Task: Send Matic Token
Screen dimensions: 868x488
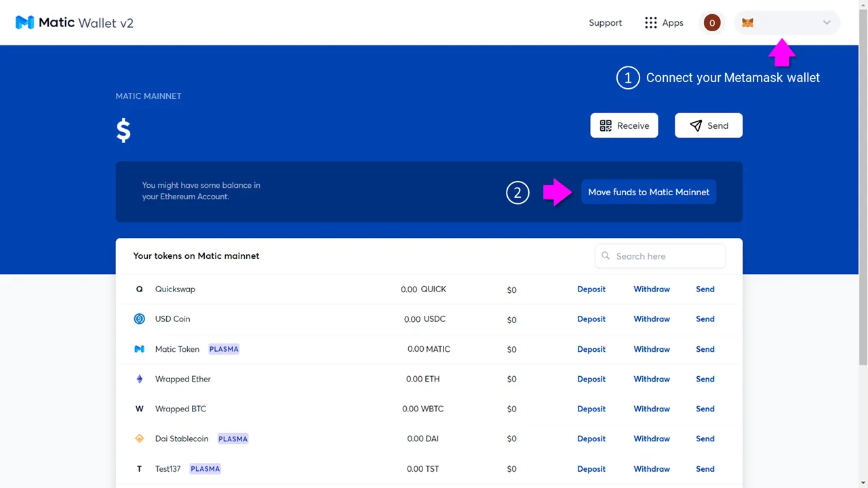Action: point(705,350)
